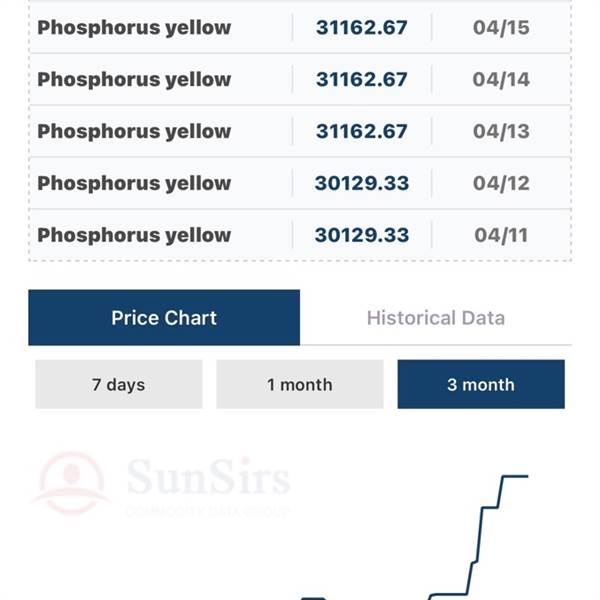Image resolution: width=600 pixels, height=600 pixels.
Task: Select the 1 month range
Action: point(299,385)
